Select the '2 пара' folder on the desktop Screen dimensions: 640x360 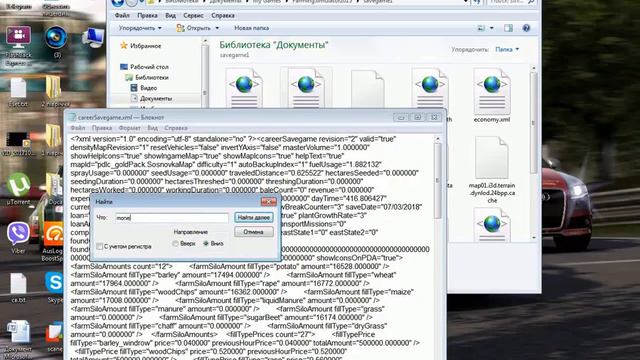pos(55,91)
